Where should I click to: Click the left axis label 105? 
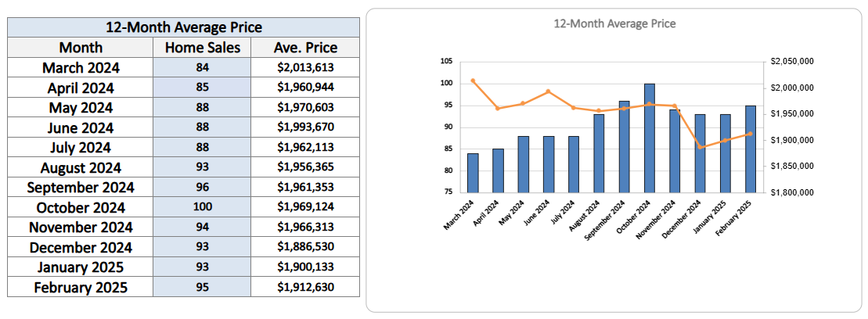pos(447,62)
